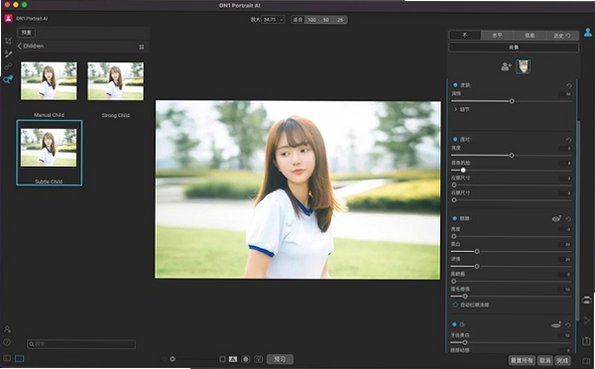
Task: Toggle preset grid view icon next to Children
Action: 142,47
